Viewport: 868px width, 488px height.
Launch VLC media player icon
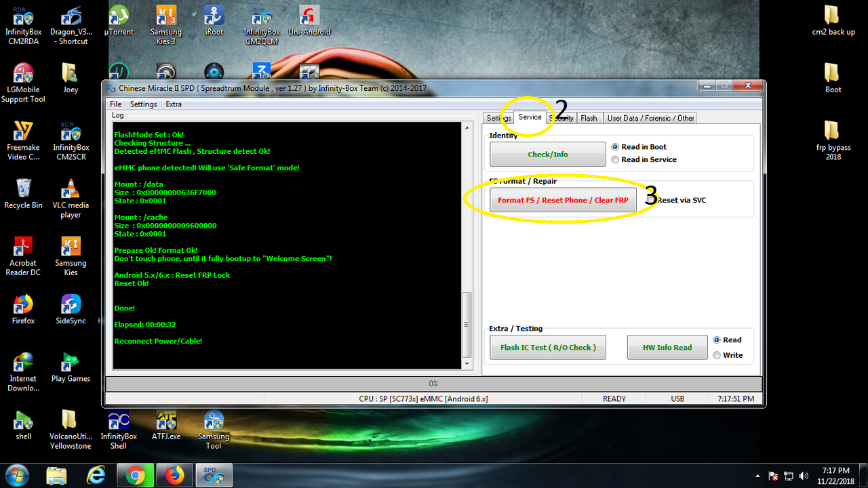pyautogui.click(x=71, y=199)
